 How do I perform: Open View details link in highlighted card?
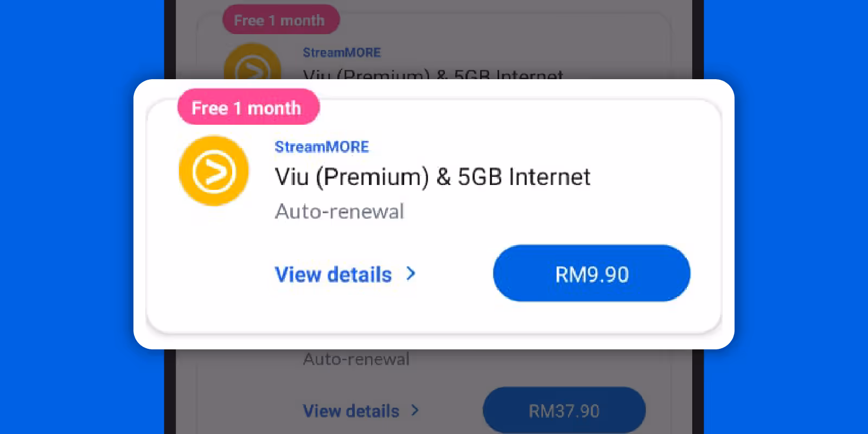point(333,275)
